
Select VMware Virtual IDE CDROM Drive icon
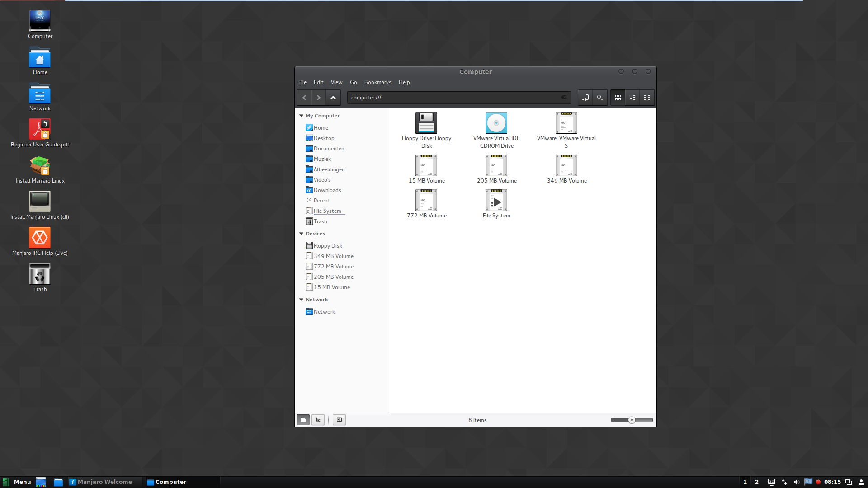coord(496,123)
